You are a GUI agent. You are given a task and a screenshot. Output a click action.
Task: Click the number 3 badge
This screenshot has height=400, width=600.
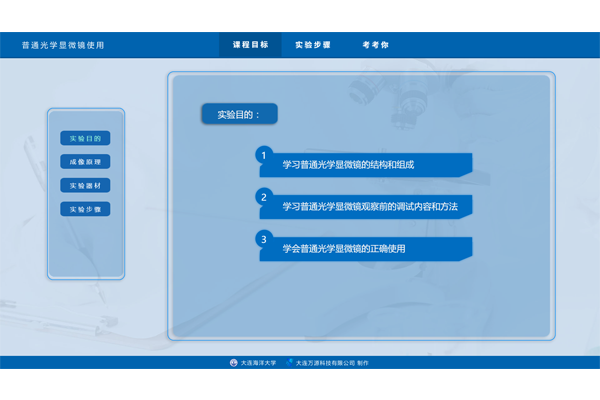pyautogui.click(x=263, y=239)
